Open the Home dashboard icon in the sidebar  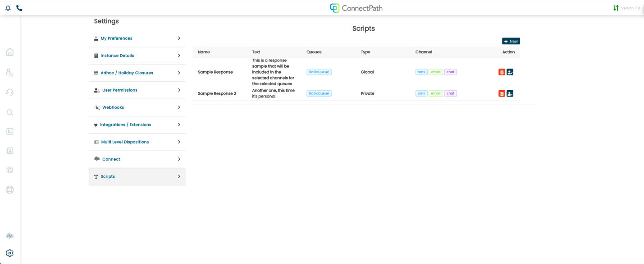[9, 52]
